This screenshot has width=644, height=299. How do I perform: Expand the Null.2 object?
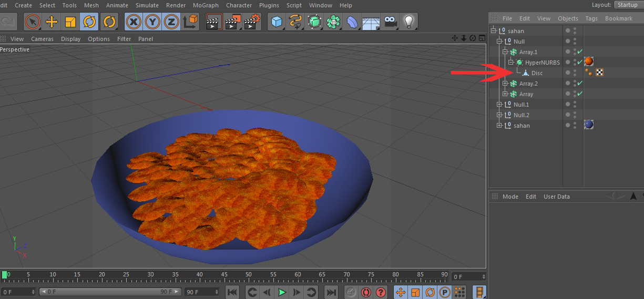click(499, 115)
